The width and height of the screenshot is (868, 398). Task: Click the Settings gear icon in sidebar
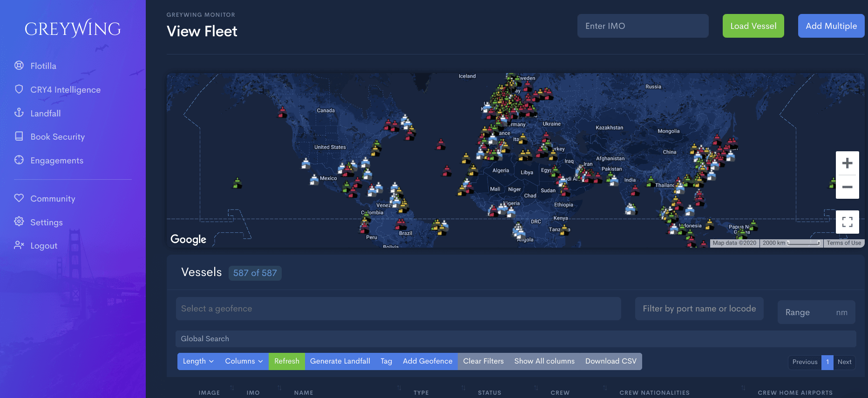19,222
